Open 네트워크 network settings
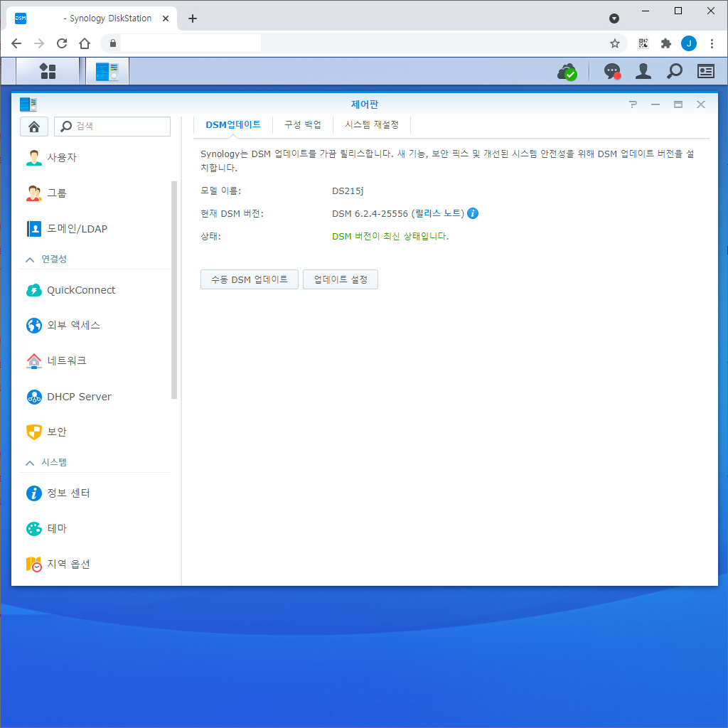The width and height of the screenshot is (728, 728). click(95, 360)
